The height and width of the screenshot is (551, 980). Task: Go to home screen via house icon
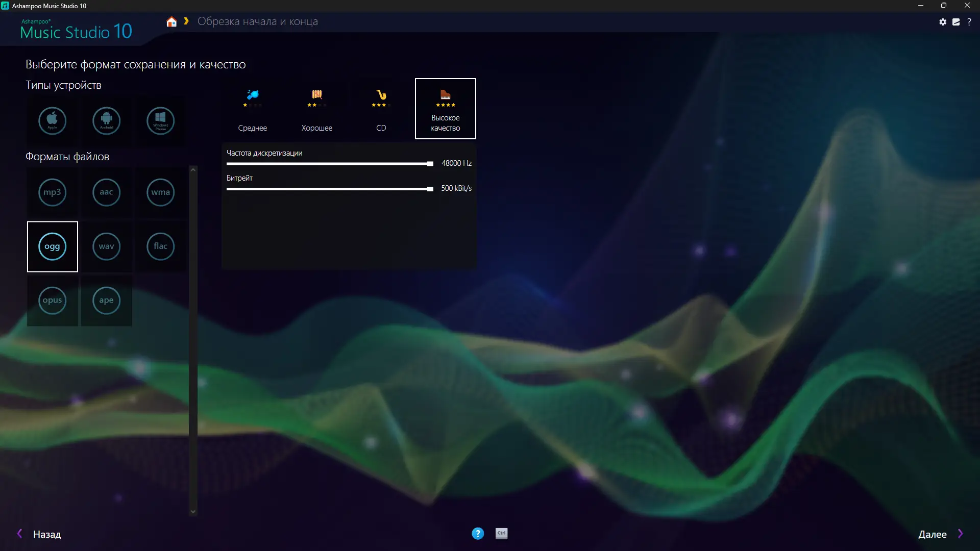pyautogui.click(x=171, y=21)
